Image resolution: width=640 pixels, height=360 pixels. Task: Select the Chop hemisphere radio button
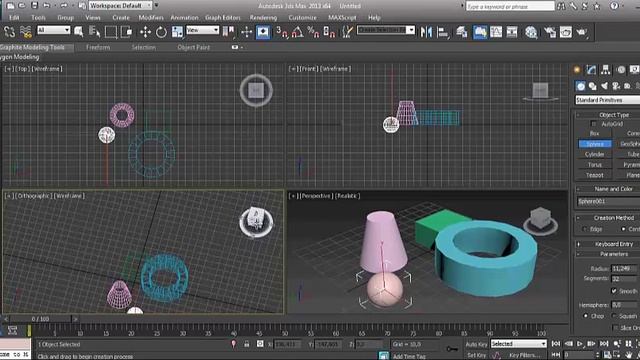click(x=586, y=316)
